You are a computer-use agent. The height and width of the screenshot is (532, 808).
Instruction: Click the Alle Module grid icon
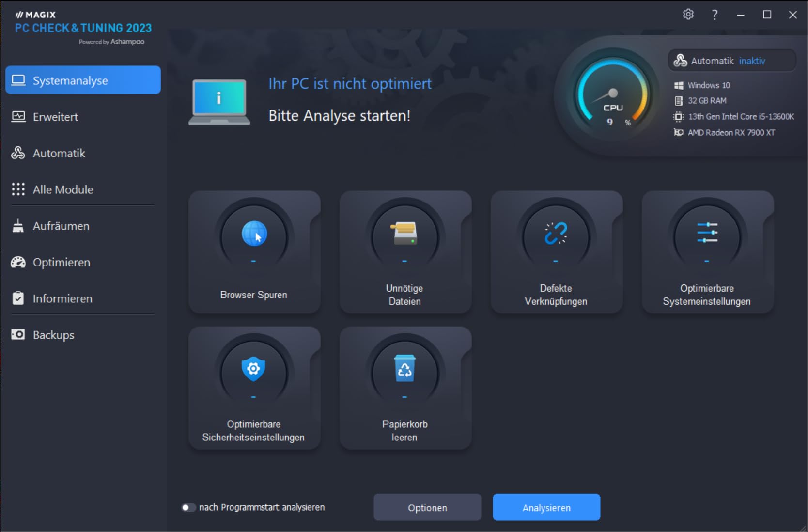point(18,189)
